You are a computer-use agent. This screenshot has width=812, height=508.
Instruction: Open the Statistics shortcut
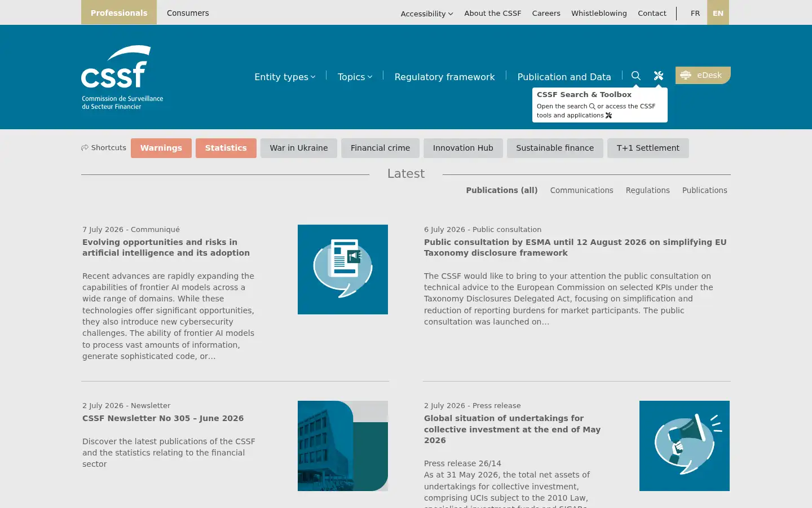(226, 148)
